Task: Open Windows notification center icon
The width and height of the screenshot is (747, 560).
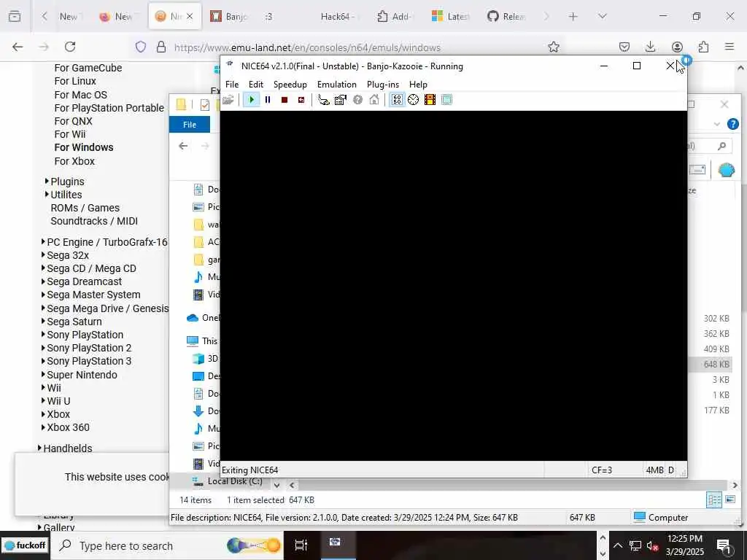Action: (724, 545)
